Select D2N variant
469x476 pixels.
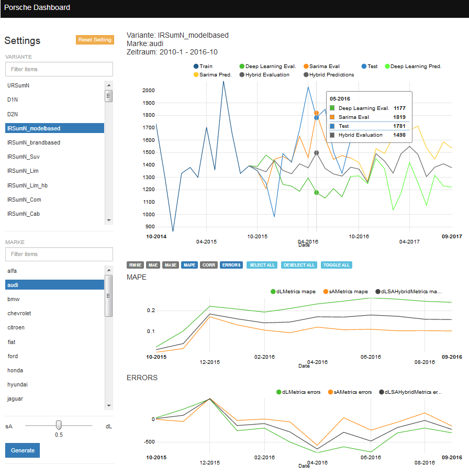coord(54,114)
